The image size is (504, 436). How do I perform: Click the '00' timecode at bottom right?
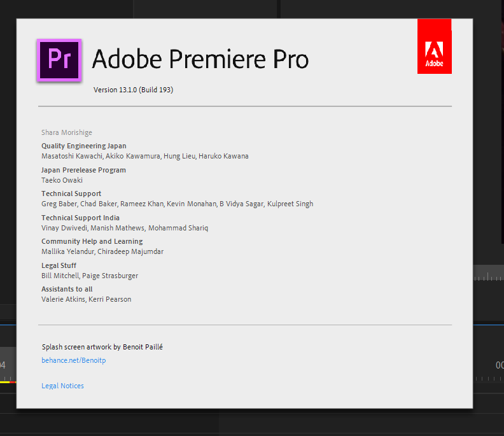500,365
